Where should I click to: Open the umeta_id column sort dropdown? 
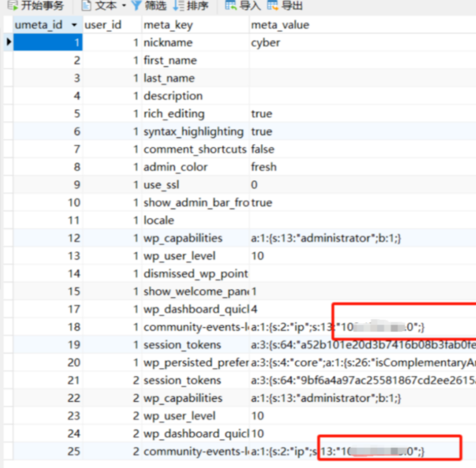74,25
